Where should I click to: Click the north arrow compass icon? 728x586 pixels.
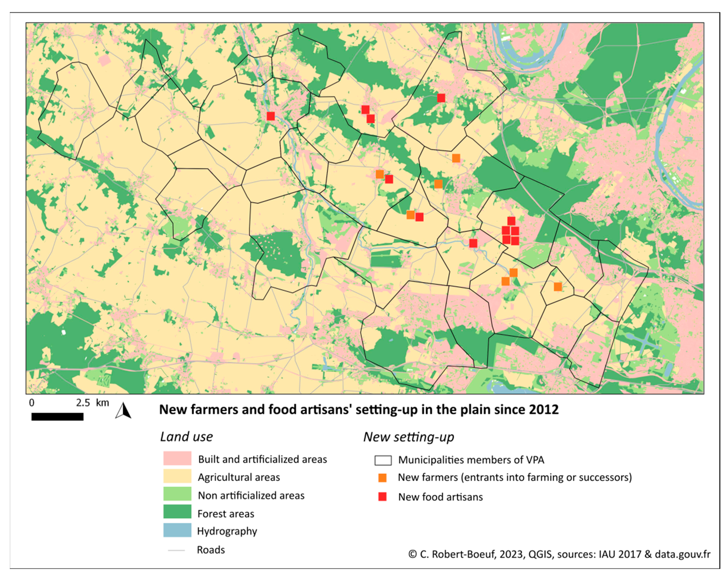(x=123, y=411)
